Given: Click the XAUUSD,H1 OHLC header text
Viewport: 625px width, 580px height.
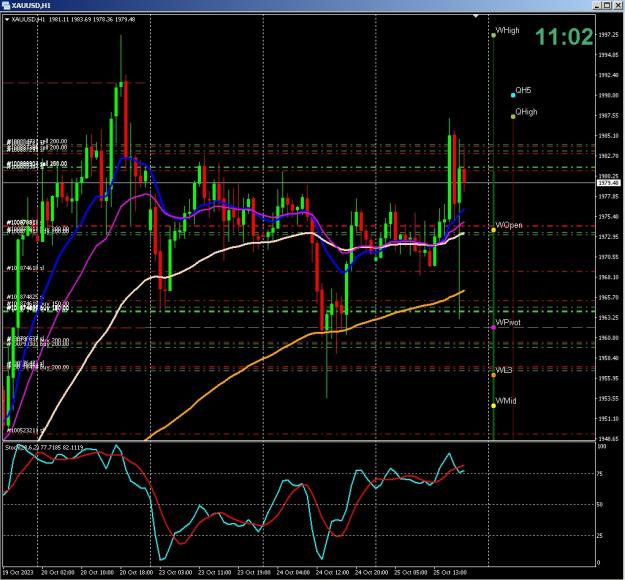Looking at the screenshot, I should pyautogui.click(x=73, y=20).
